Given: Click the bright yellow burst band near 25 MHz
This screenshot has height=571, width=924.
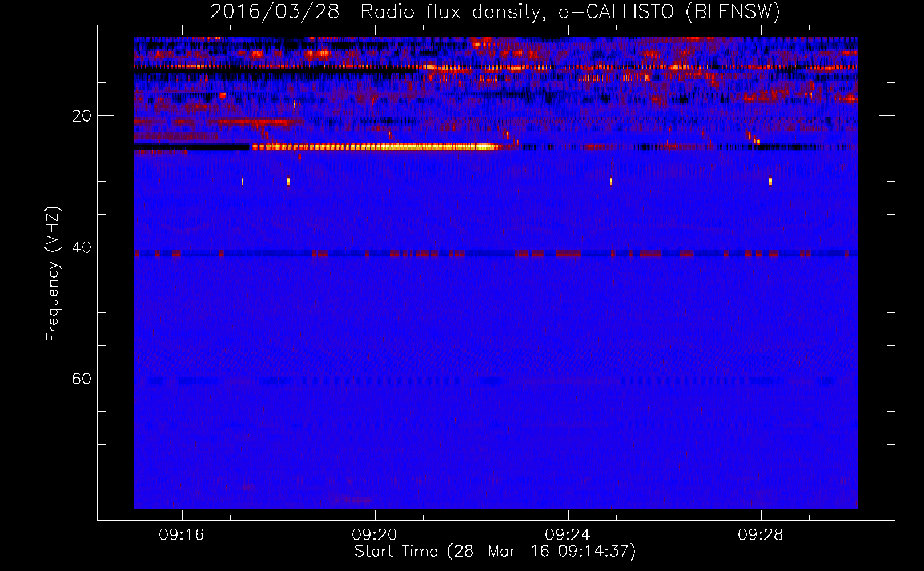Looking at the screenshot, I should (377, 147).
